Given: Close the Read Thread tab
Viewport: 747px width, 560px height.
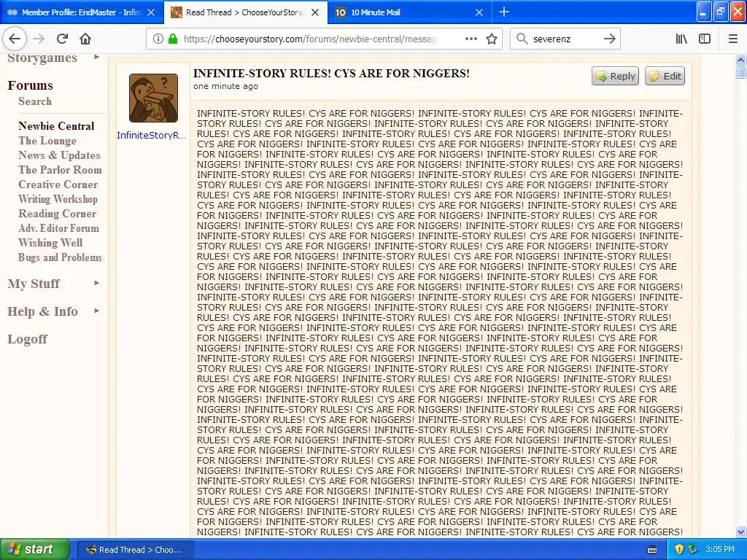Looking at the screenshot, I should pyautogui.click(x=315, y=12).
